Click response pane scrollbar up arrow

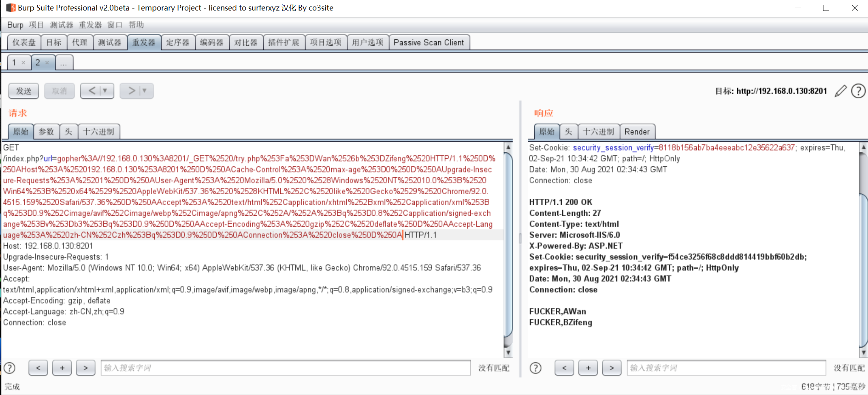point(864,147)
